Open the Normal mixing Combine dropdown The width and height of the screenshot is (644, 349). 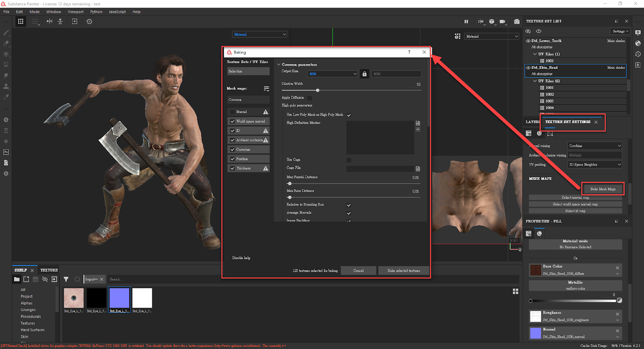[x=595, y=146]
